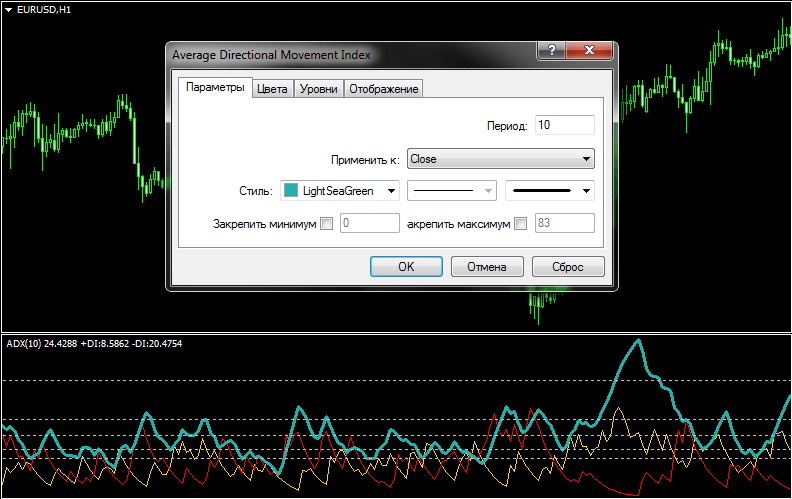Switch to the Параметры tab

215,88
